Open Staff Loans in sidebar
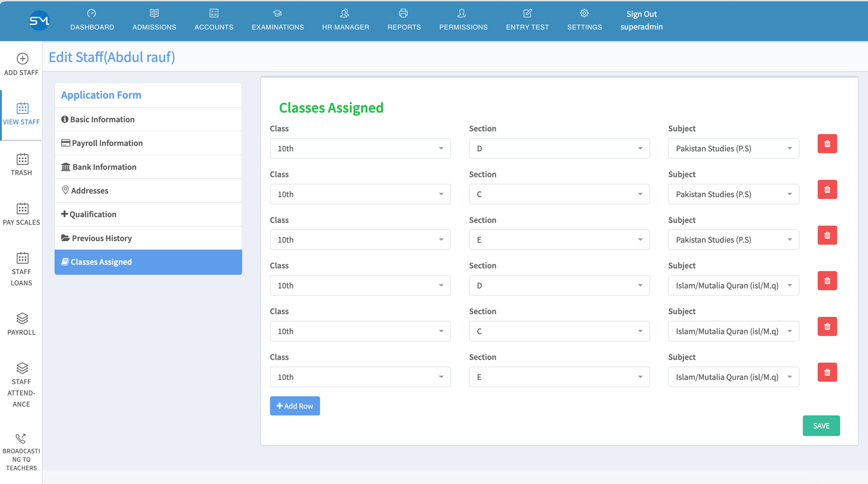 coord(22,270)
